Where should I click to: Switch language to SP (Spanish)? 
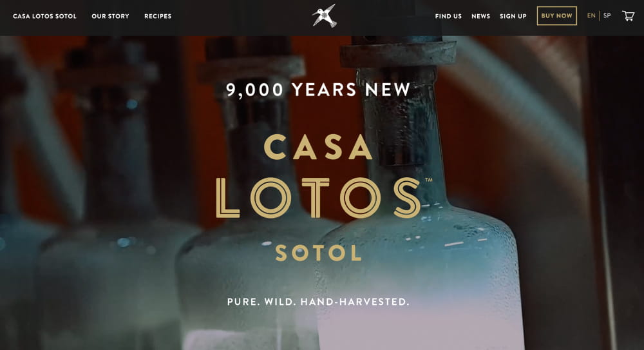coord(607,15)
